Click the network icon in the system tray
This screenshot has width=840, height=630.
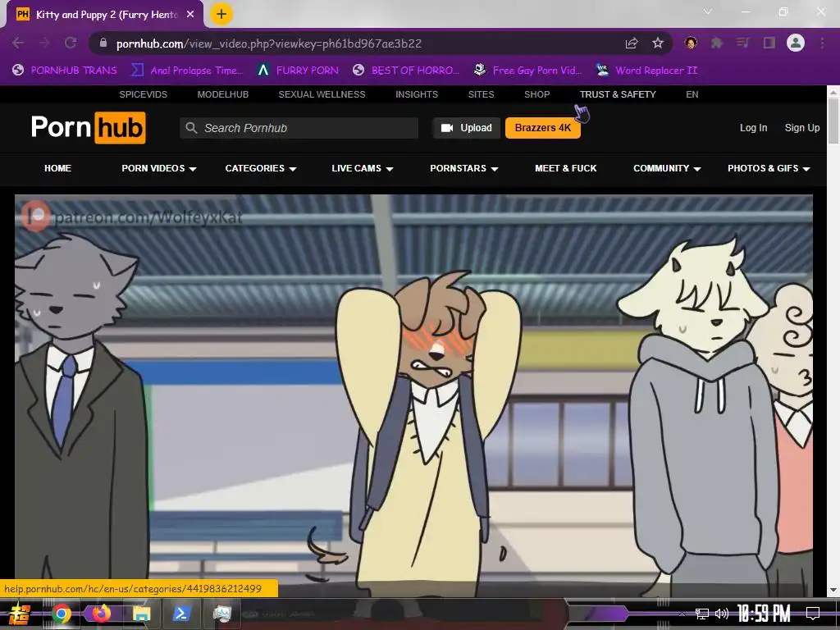(x=702, y=614)
